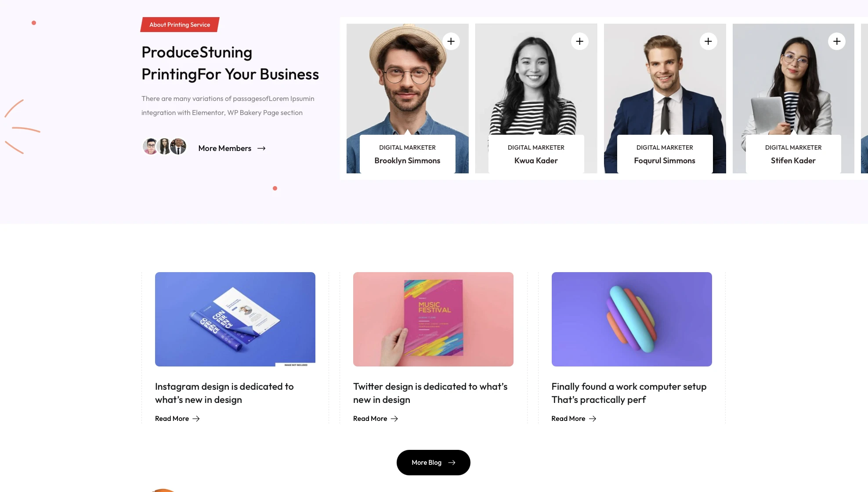Expand Foqurul Simmons card plus icon

coord(708,41)
